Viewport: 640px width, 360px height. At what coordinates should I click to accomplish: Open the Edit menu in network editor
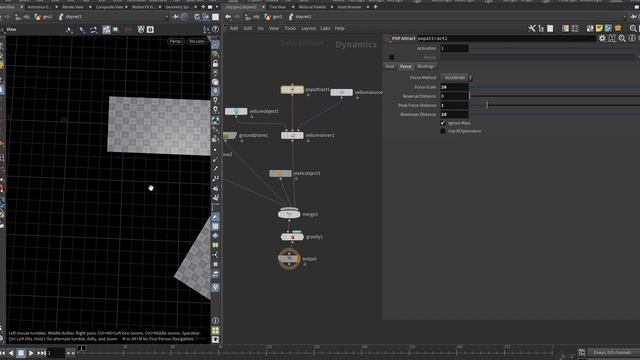click(x=248, y=28)
